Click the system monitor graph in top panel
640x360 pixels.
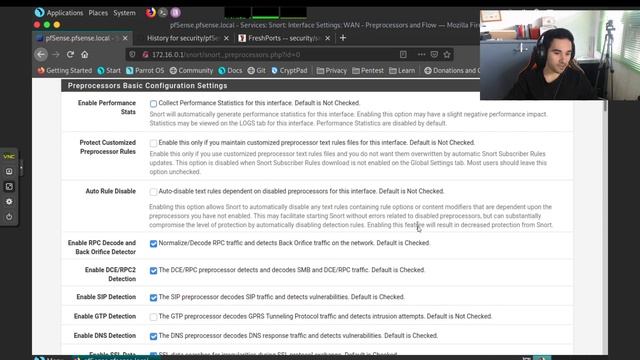[265, 13]
